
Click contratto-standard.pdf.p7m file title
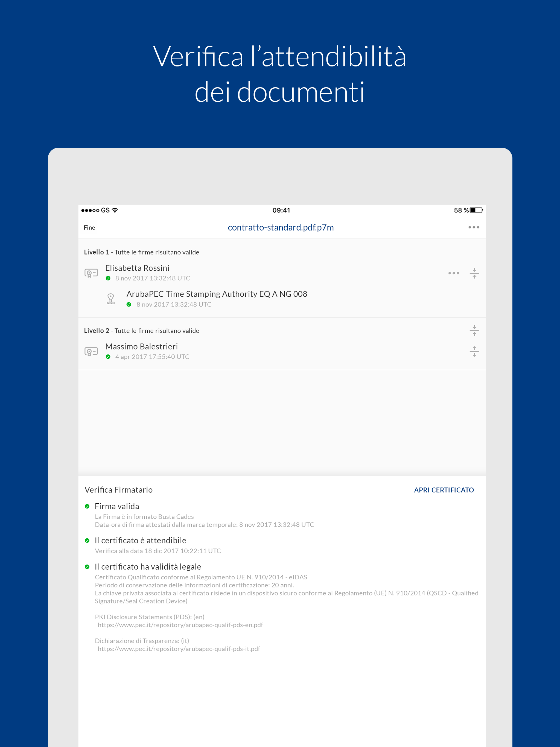click(281, 227)
